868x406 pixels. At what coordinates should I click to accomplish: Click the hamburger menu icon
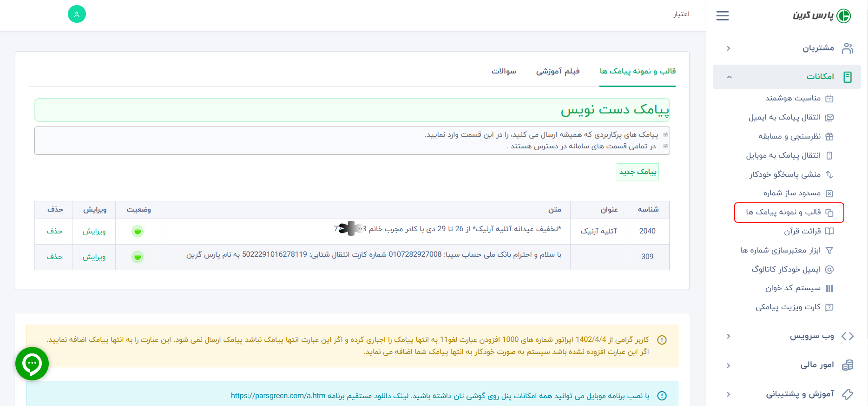722,16
